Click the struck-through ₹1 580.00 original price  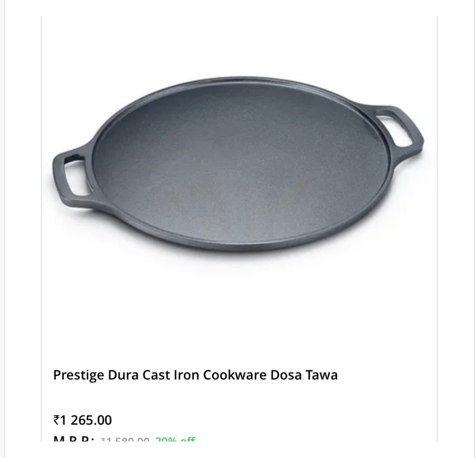125,439
